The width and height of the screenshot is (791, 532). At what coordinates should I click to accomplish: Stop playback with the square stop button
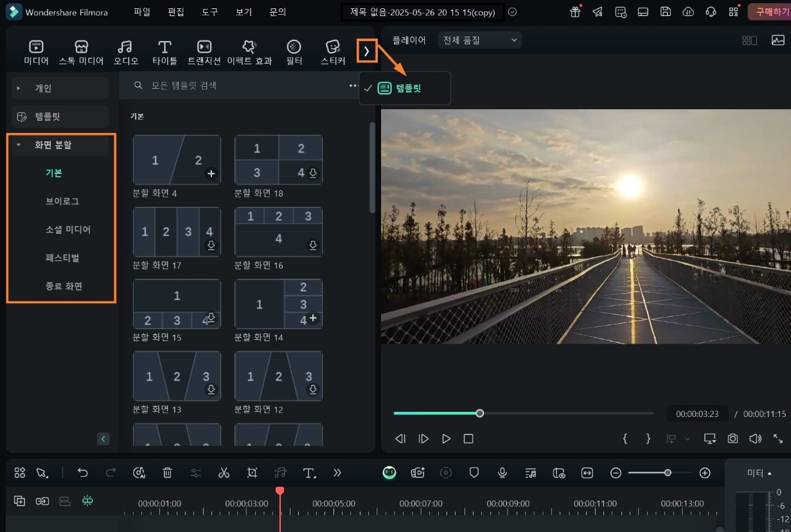click(x=468, y=439)
